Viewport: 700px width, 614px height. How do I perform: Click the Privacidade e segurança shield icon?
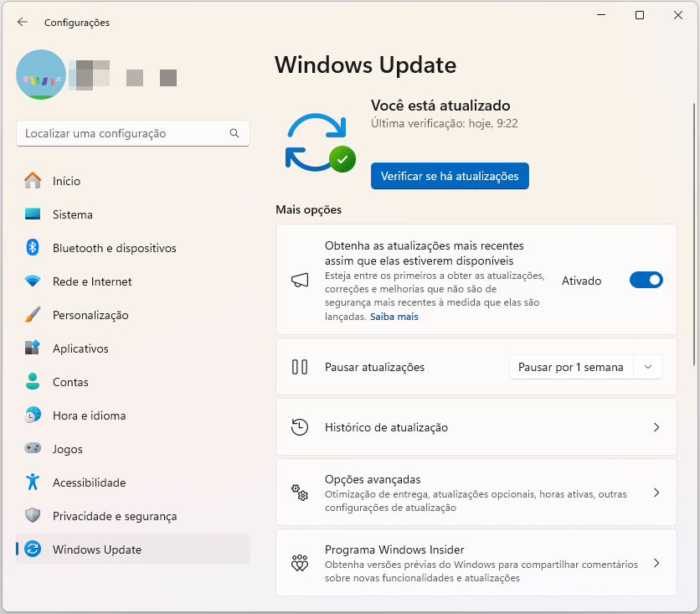[x=33, y=516]
